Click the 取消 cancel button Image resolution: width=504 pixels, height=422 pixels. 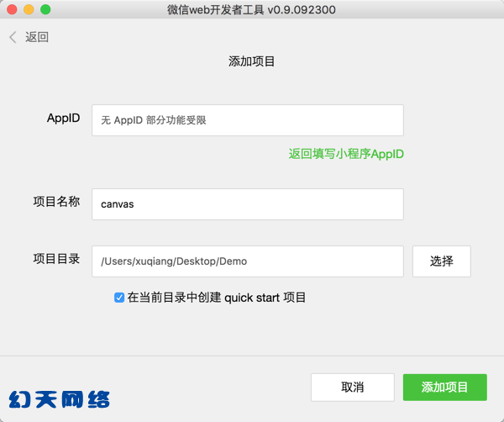(353, 388)
